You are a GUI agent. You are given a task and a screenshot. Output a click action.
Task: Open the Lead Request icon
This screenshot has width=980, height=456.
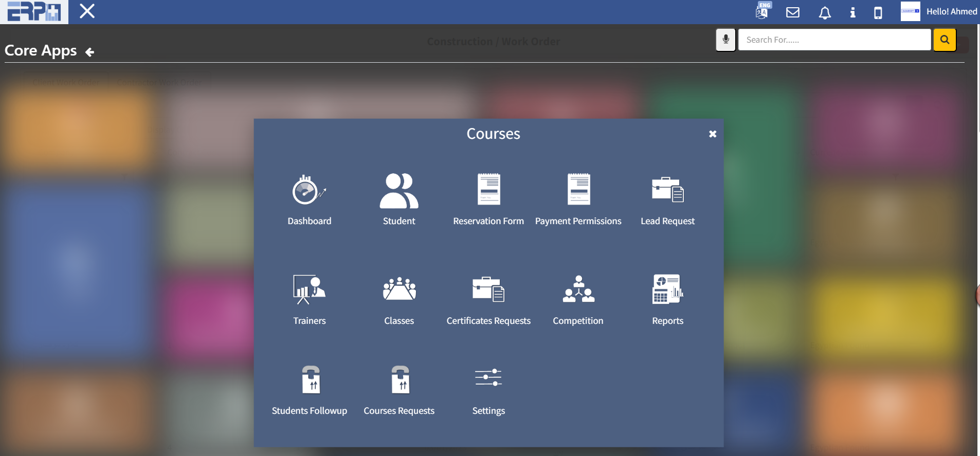667,190
